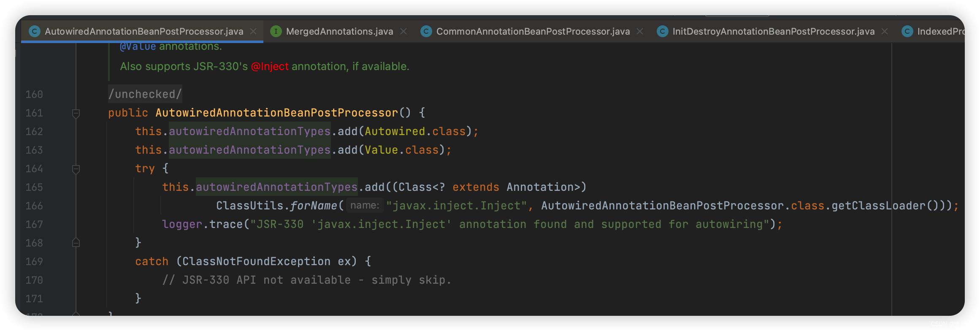Click the AutowiredAnnotationBeanPostProcessor constructor name
The height and width of the screenshot is (331, 980).
click(277, 113)
